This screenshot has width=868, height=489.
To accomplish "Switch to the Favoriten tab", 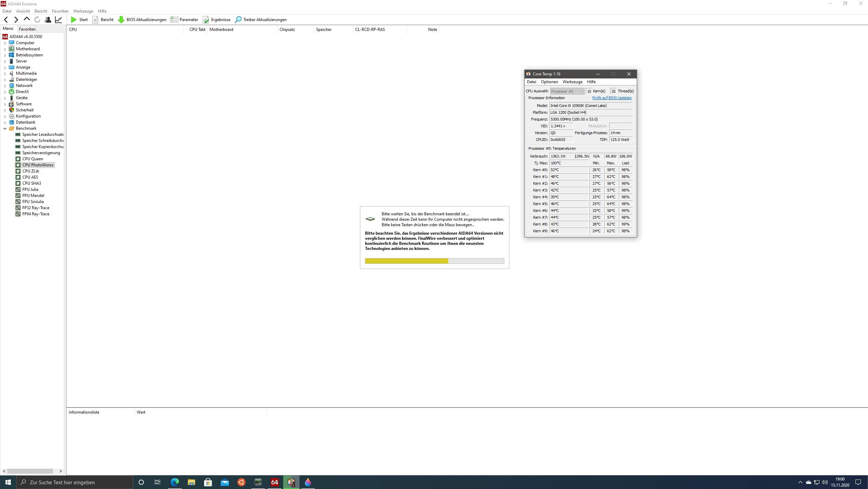I will tap(27, 29).
